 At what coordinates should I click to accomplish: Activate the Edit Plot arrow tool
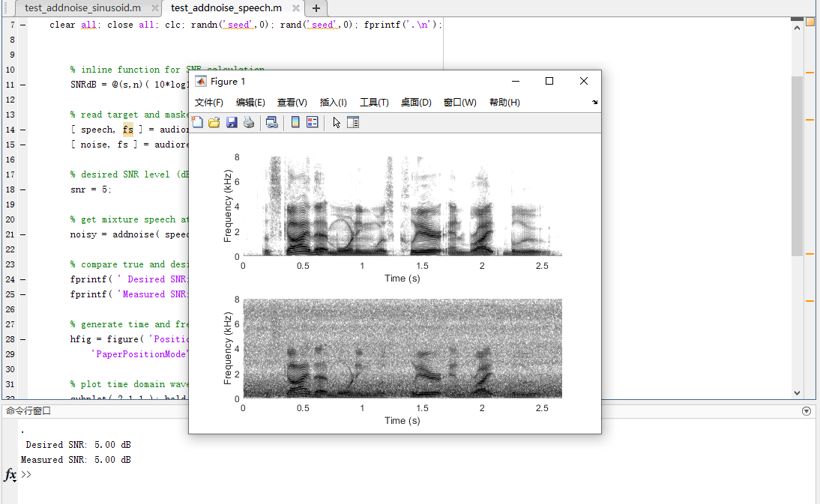point(337,122)
